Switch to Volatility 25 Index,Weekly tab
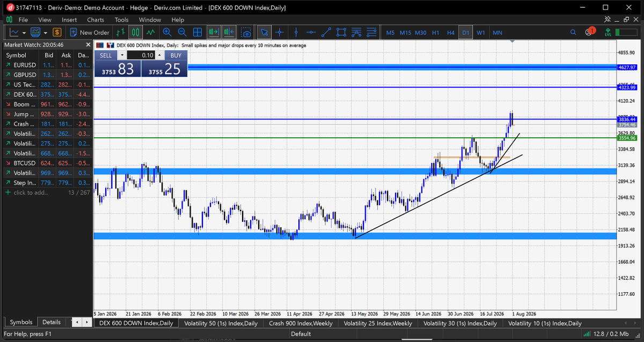The image size is (644, 342). pyautogui.click(x=378, y=323)
